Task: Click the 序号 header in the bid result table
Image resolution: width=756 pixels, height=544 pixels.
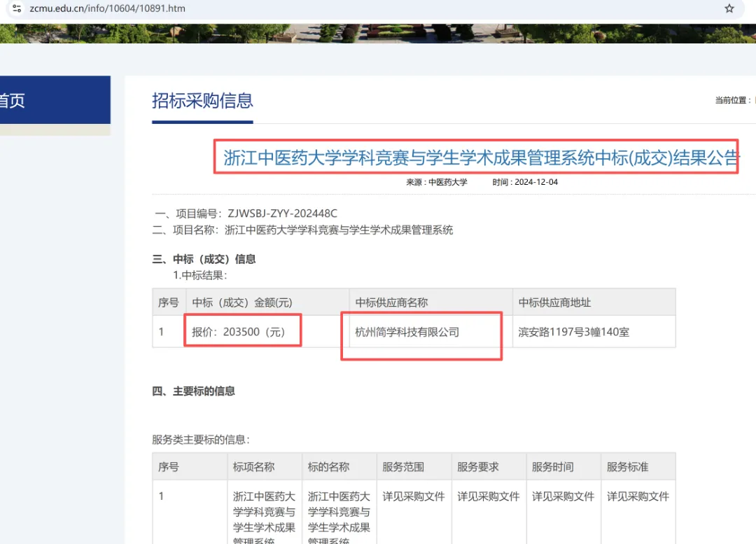Action: tap(168, 302)
